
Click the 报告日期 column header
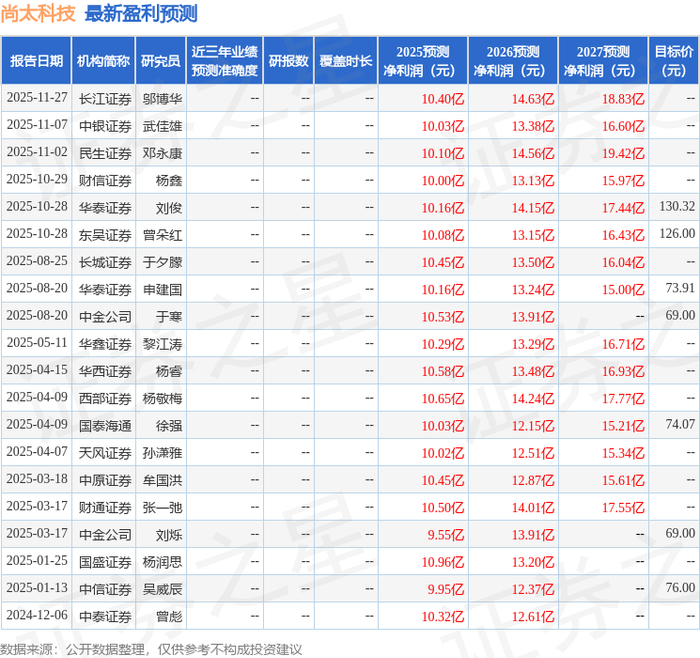click(x=36, y=61)
